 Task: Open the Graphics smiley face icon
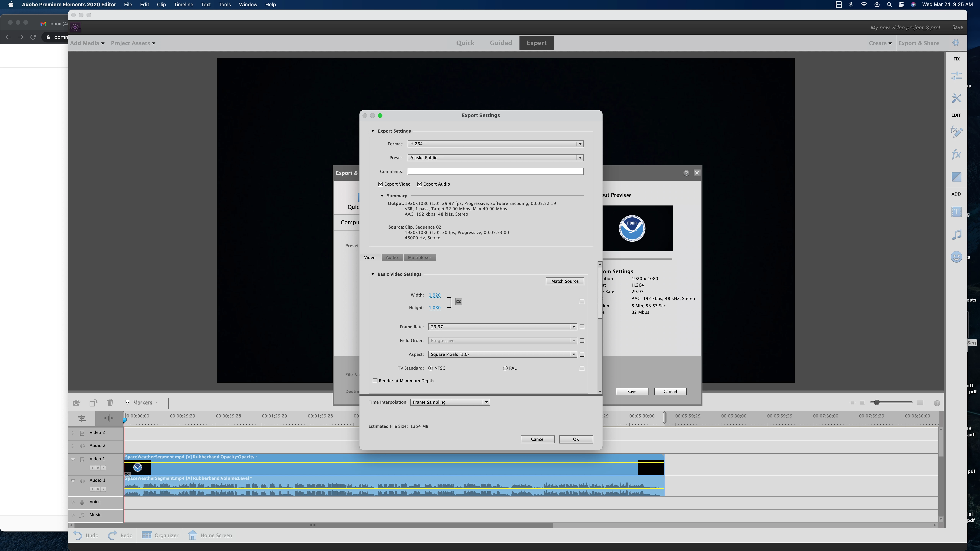[956, 257]
